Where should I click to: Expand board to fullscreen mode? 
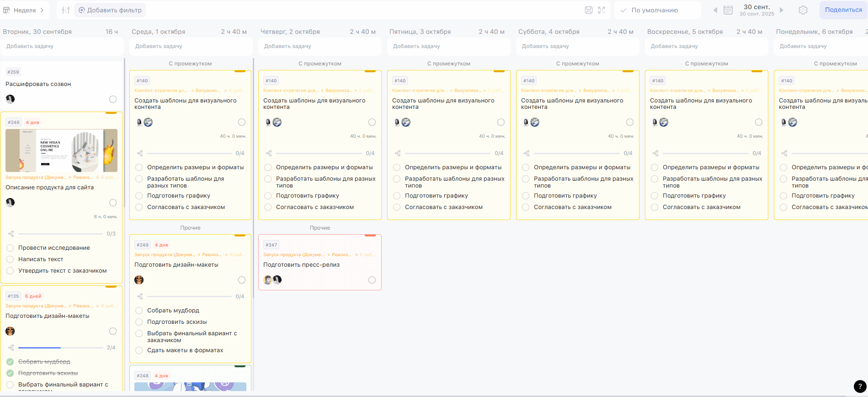(x=602, y=10)
